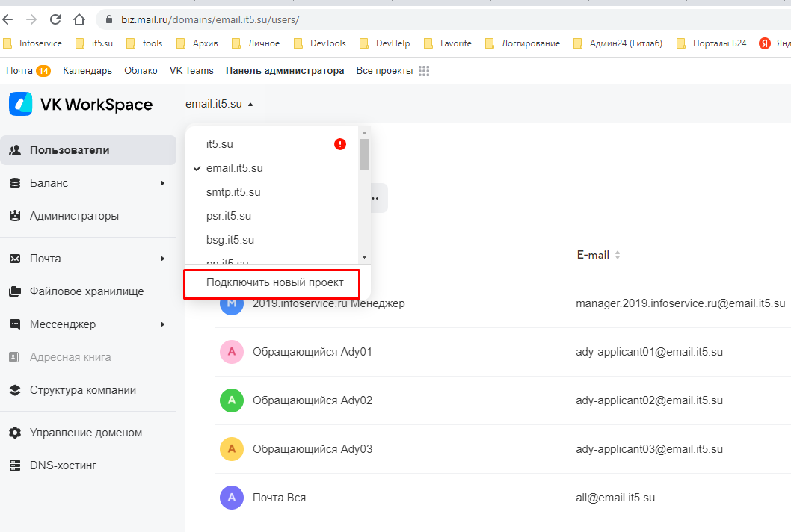Click email all@email.it5.su
The width and height of the screenshot is (791, 532).
[x=615, y=497]
